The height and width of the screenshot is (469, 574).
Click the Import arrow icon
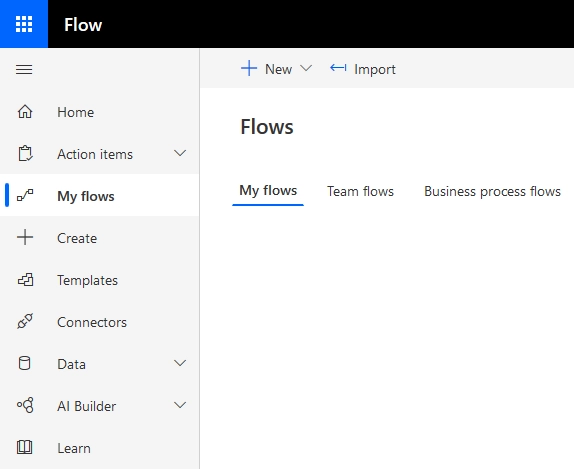[x=338, y=68]
